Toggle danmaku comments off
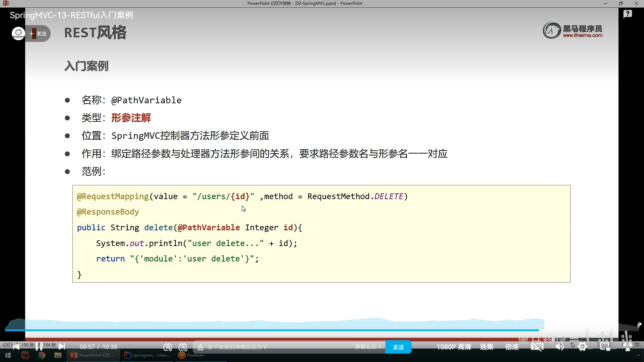644x362 pixels. (x=168, y=347)
